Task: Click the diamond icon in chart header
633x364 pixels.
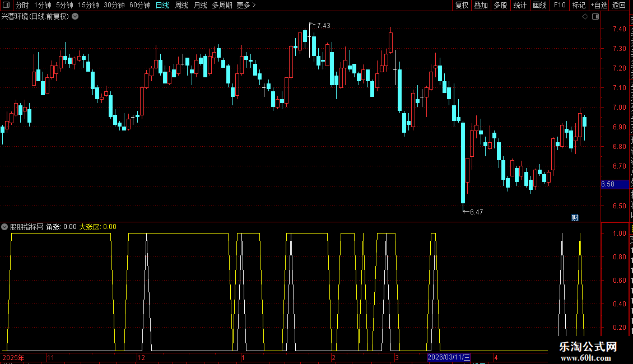Action: [585, 17]
